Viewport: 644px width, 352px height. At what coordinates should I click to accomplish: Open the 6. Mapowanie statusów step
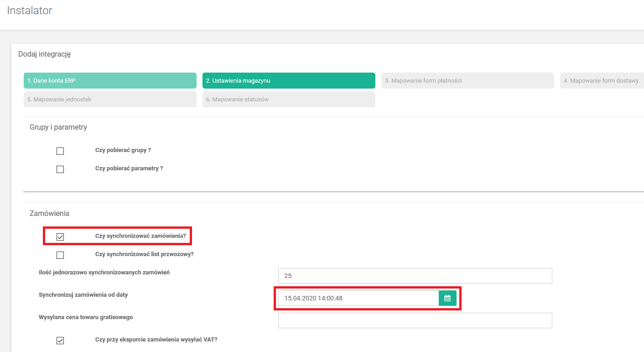289,99
